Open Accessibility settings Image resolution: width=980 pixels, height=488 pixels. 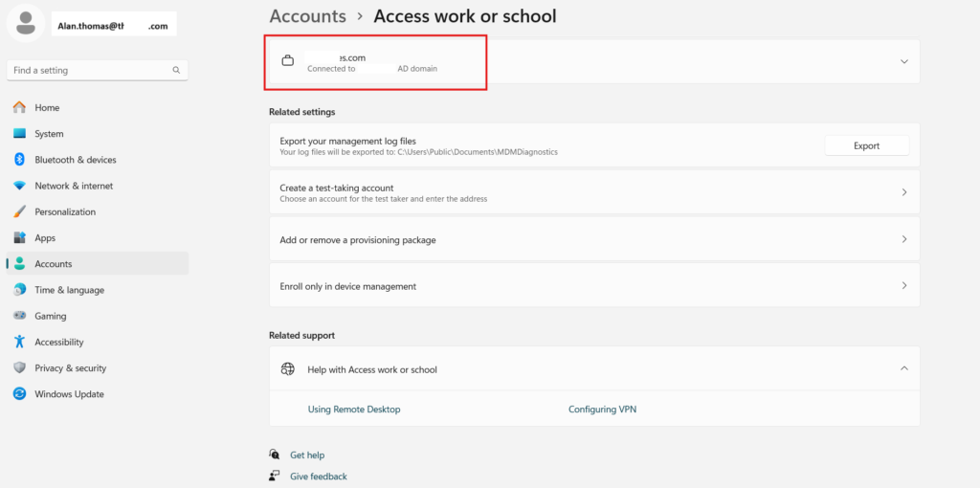point(98,342)
